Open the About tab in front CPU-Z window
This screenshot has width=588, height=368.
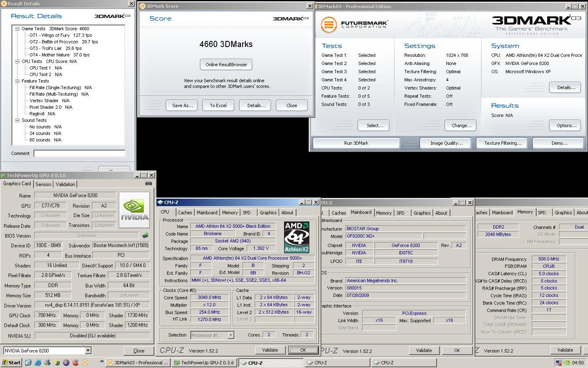click(287, 213)
